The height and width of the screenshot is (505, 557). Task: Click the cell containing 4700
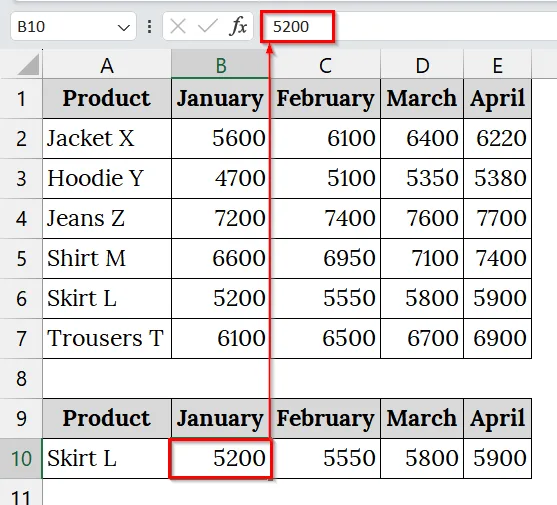(220, 178)
